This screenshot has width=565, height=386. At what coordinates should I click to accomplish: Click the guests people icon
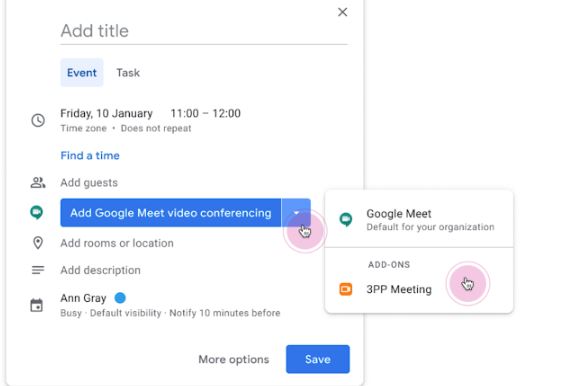[x=38, y=183]
